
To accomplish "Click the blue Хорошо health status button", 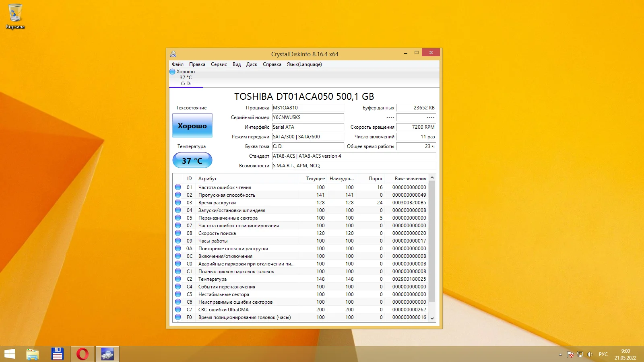I will click(x=192, y=126).
